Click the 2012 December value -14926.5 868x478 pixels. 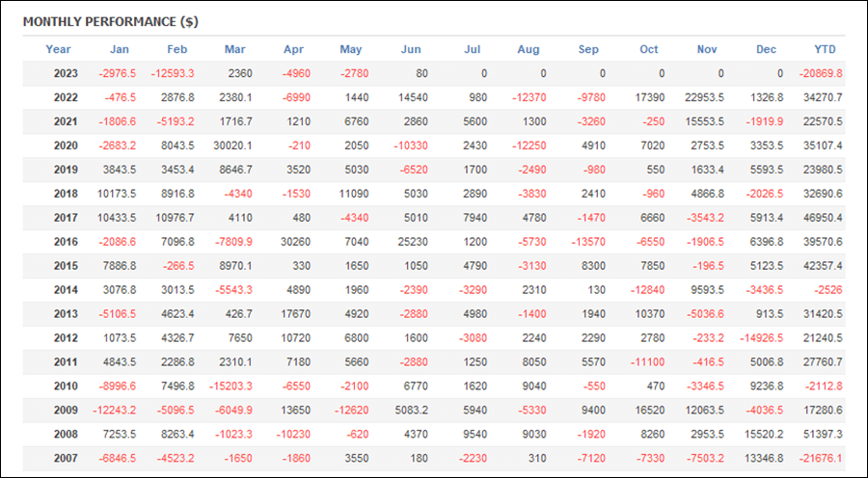(761, 338)
